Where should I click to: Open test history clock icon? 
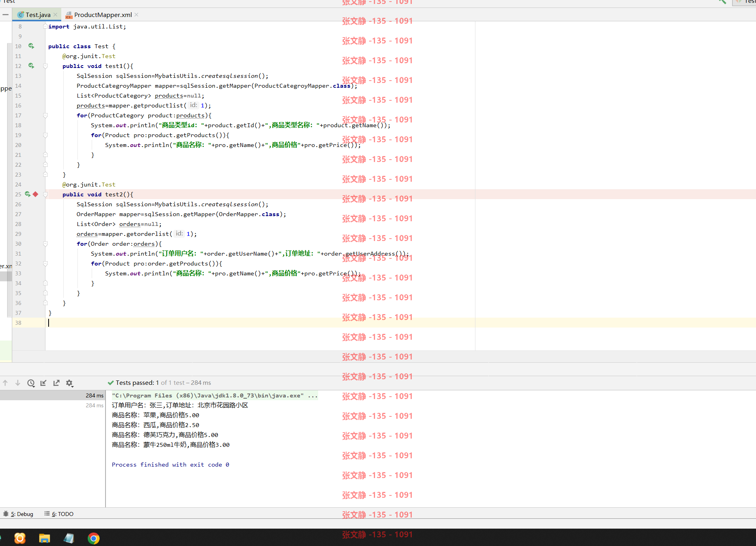click(x=31, y=383)
